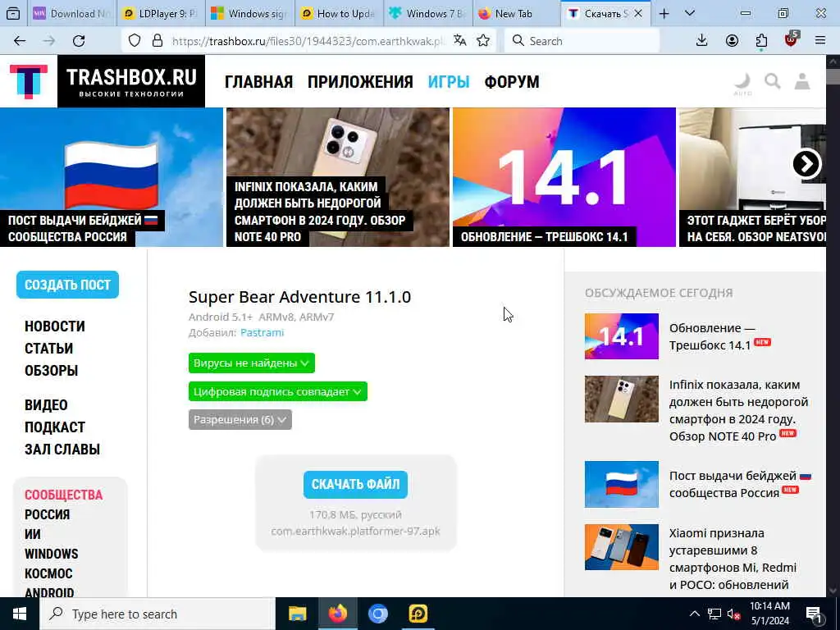The image size is (840, 630).
Task: Expand Разрешения (6) dropdown
Action: tap(240, 420)
